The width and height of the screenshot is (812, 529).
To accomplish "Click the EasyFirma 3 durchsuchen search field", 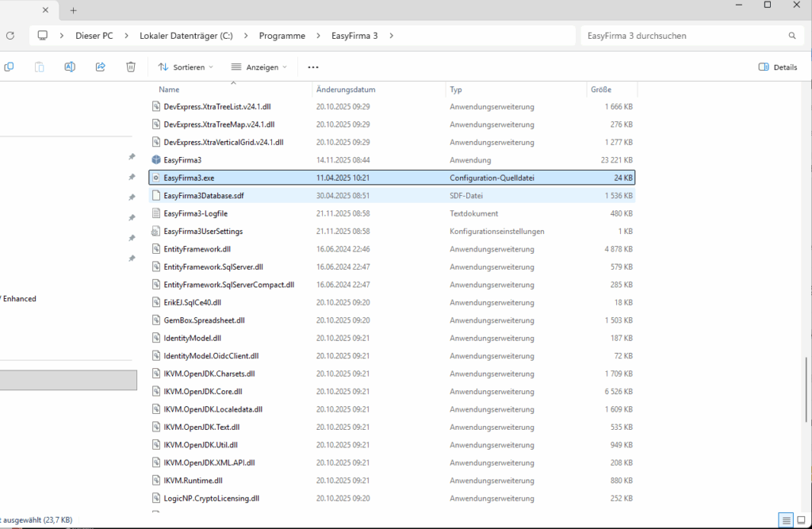I will tap(674, 35).
